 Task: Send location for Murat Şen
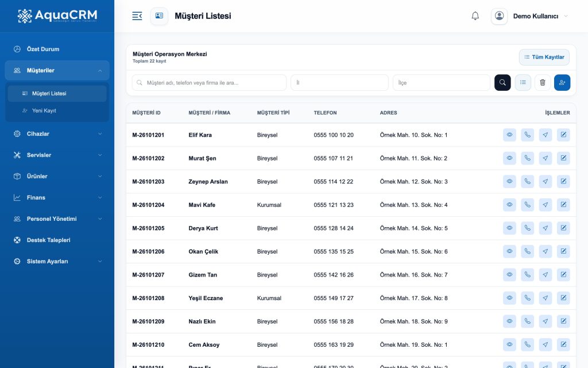click(x=546, y=158)
